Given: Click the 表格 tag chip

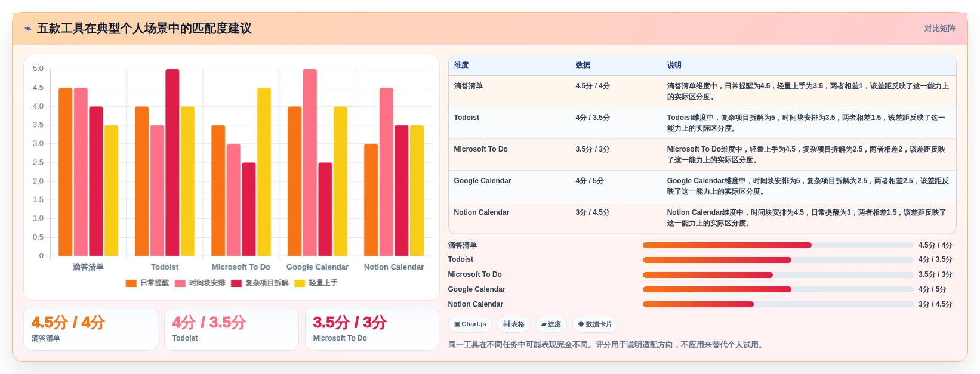Looking at the screenshot, I should tap(513, 324).
